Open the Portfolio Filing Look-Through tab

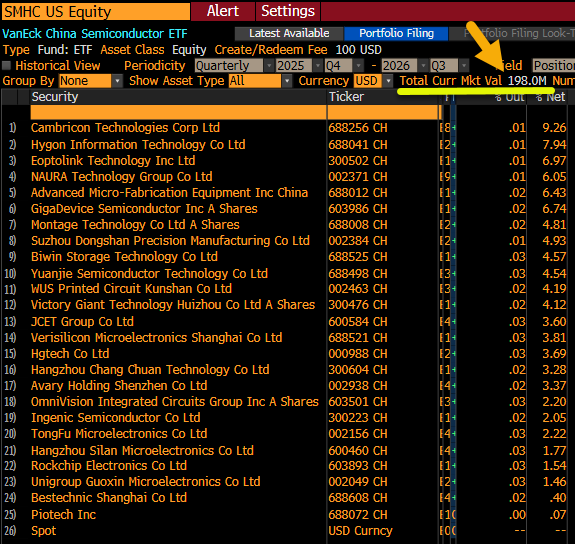(512, 33)
